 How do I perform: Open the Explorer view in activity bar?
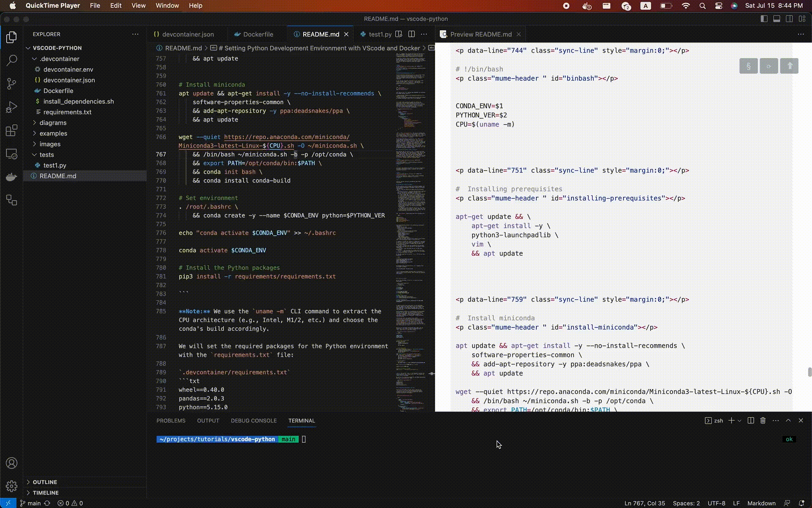11,37
